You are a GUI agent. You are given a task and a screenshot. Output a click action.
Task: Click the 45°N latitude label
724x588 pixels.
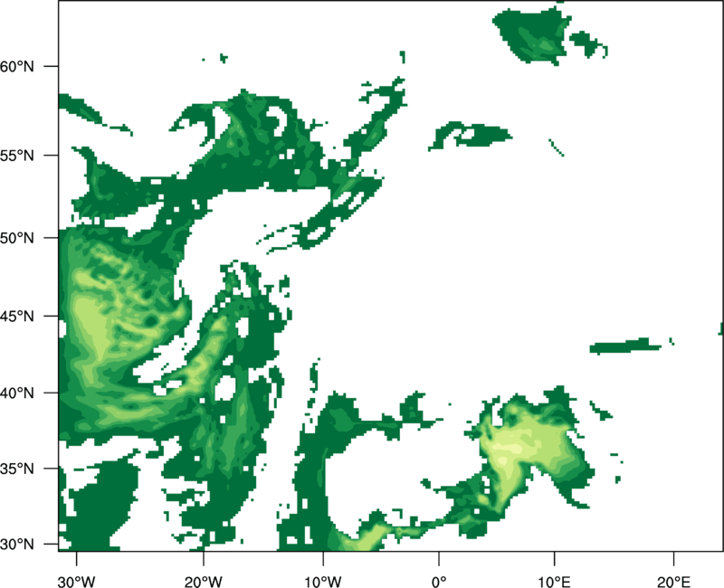(17, 316)
